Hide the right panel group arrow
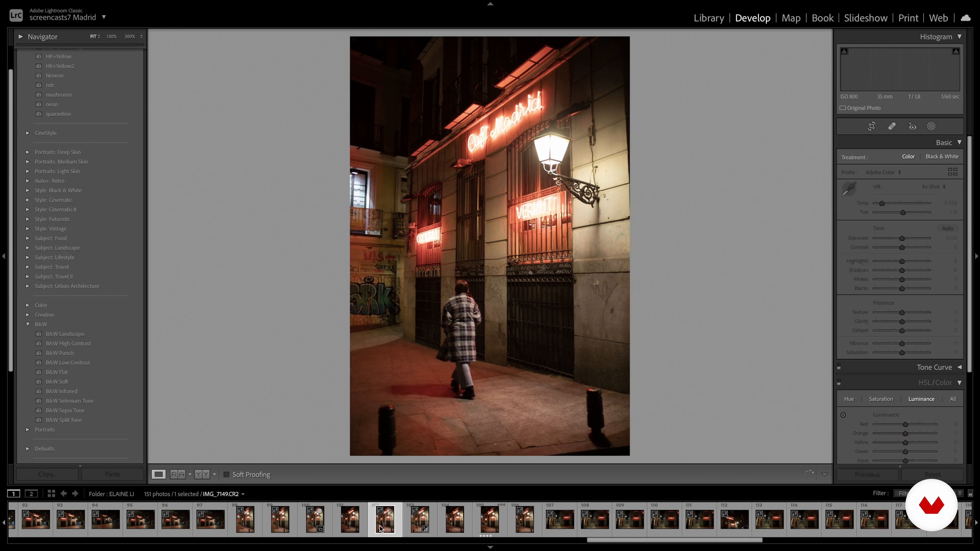This screenshot has height=551, width=980. [x=976, y=256]
